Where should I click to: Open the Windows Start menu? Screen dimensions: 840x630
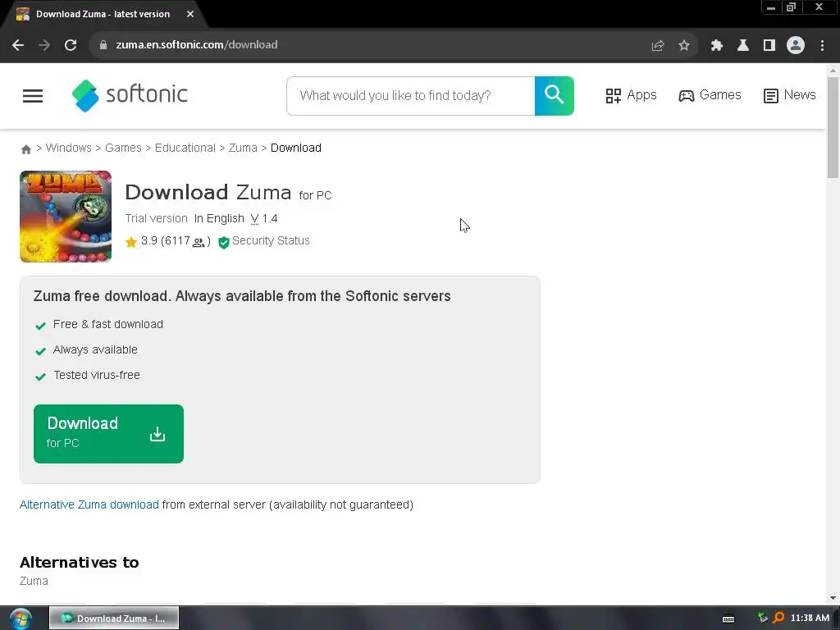(x=21, y=619)
